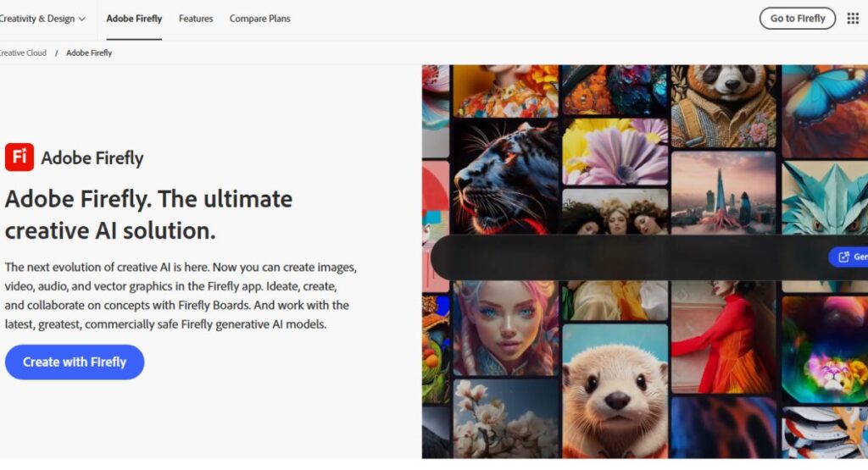868x470 pixels.
Task: Select the woman in red dress thumbnail
Action: pos(724,337)
